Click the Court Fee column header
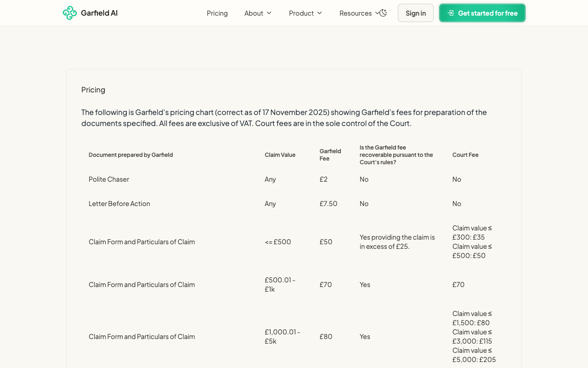Image resolution: width=588 pixels, height=368 pixels. coord(465,155)
